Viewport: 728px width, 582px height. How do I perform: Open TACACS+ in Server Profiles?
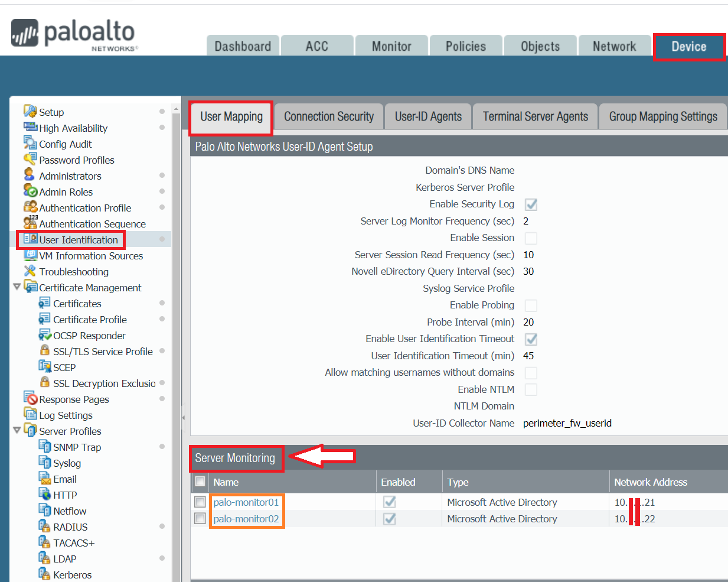coord(74,542)
